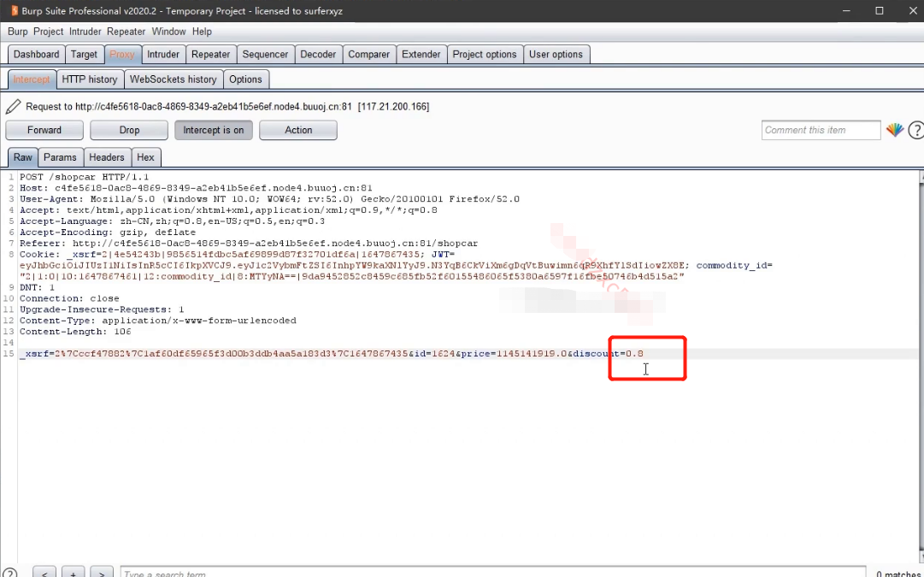The height and width of the screenshot is (577, 924).
Task: Click the search term input field
Action: (492, 573)
